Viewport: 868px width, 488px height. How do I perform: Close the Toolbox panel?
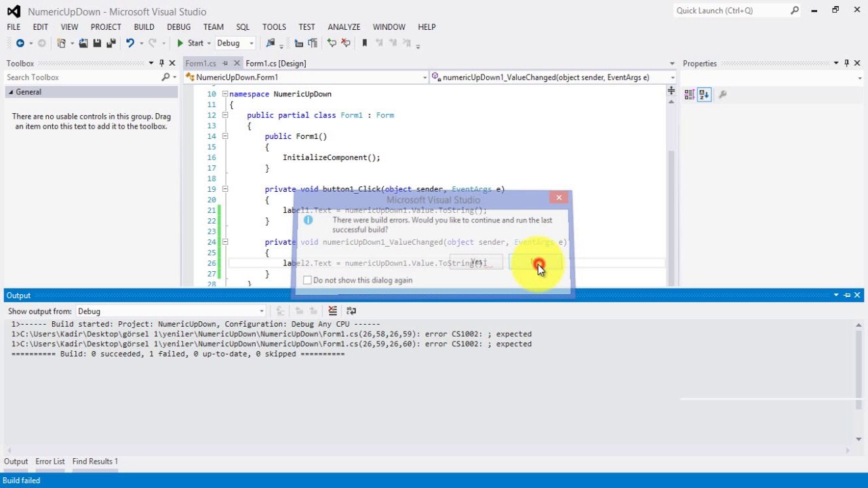point(172,63)
